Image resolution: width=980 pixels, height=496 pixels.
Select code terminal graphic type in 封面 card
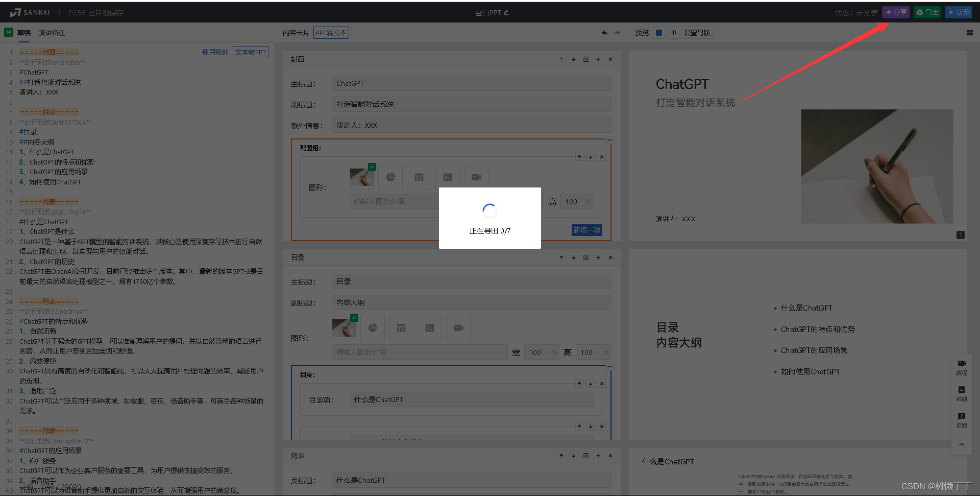(448, 177)
